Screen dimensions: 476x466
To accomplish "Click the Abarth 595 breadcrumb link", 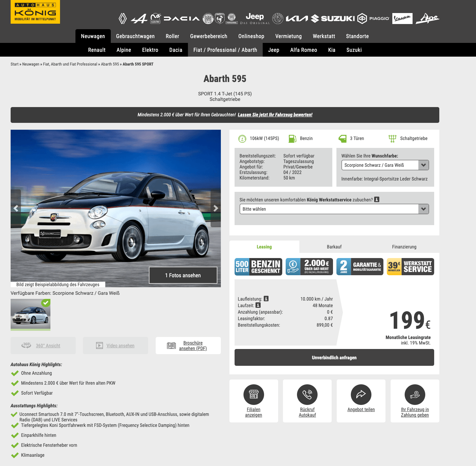I will (110, 64).
